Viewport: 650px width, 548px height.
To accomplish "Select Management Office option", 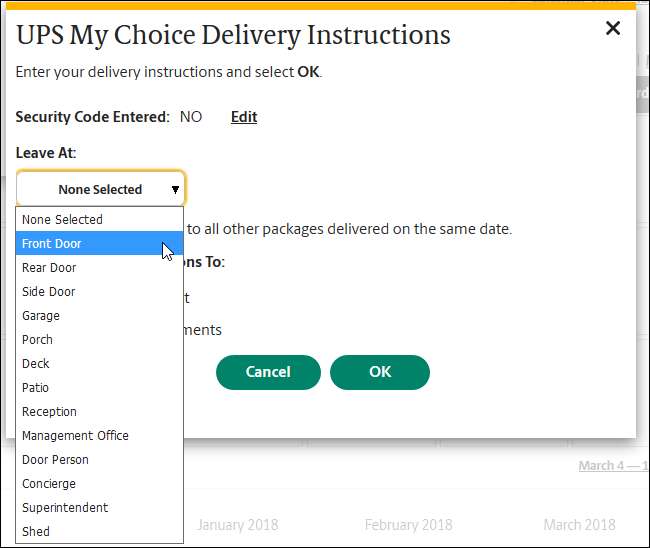I will click(x=75, y=435).
